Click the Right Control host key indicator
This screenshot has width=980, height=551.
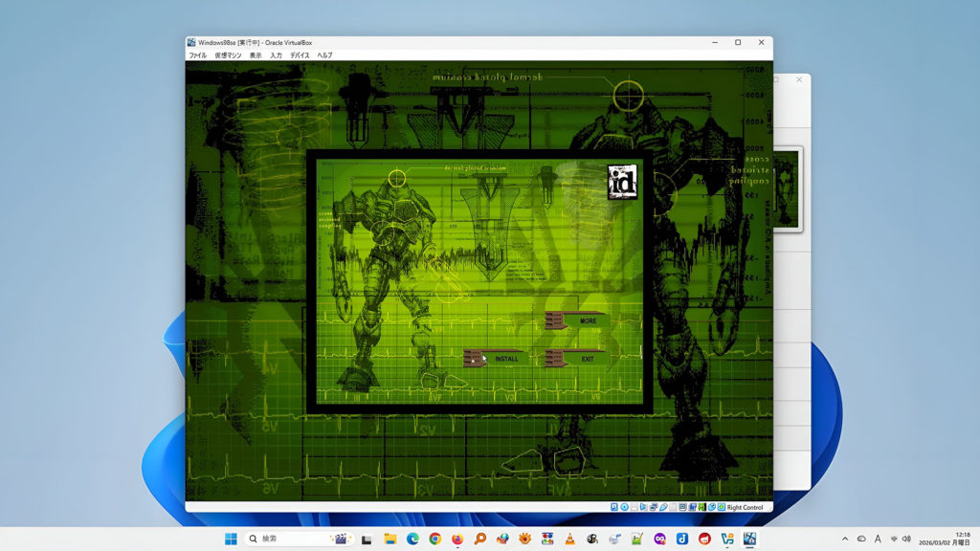click(x=745, y=507)
